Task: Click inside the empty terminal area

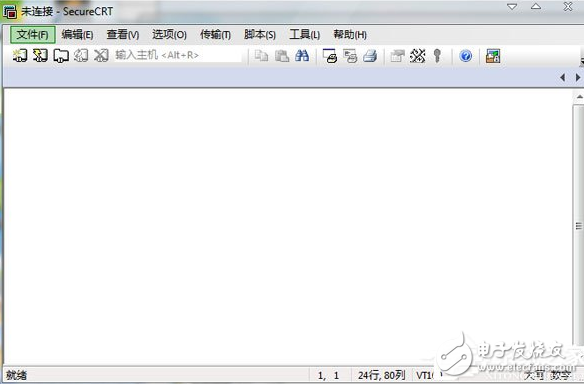Action: [x=288, y=226]
